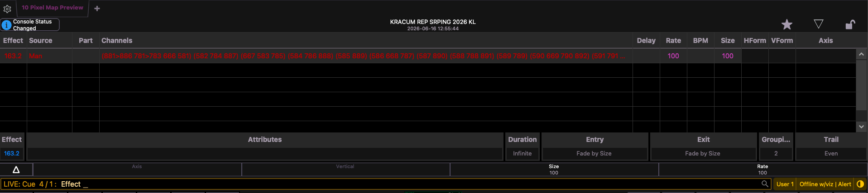The image size is (868, 193).
Task: Select Exit Fade by Size option
Action: pyautogui.click(x=703, y=154)
